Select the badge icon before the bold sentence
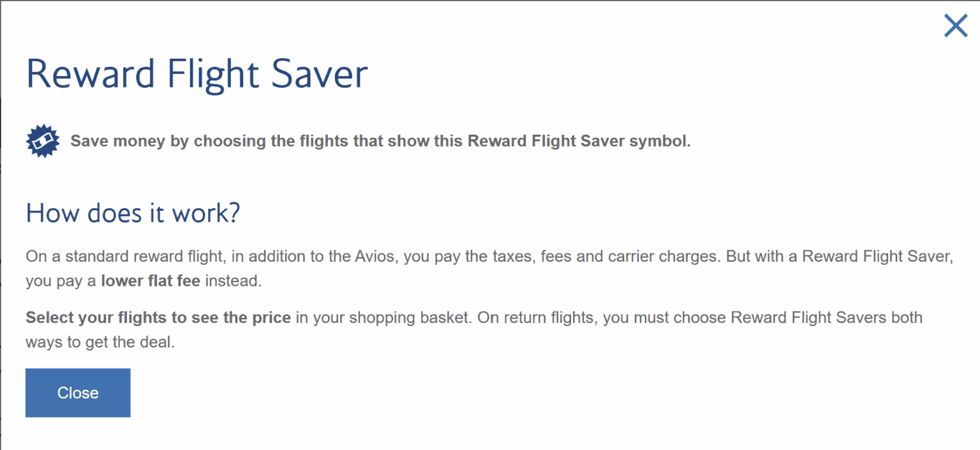The image size is (980, 450). tap(42, 140)
